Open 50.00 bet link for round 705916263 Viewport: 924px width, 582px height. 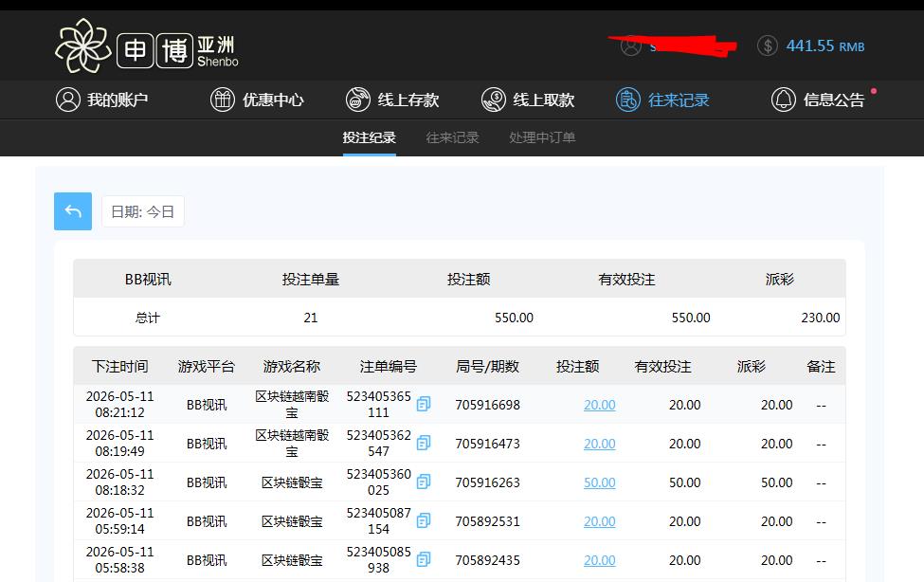pyautogui.click(x=599, y=482)
